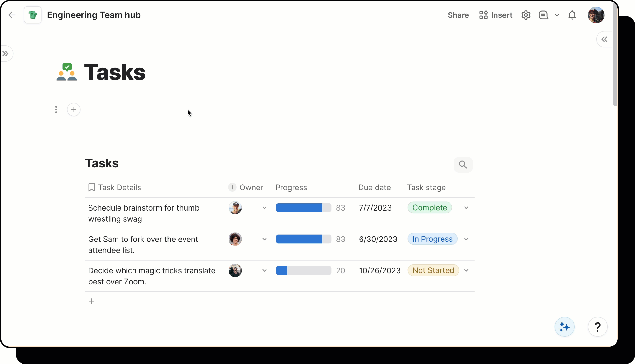The height and width of the screenshot is (364, 635).
Task: Open dropdown arrow next to comments
Action: tap(557, 15)
